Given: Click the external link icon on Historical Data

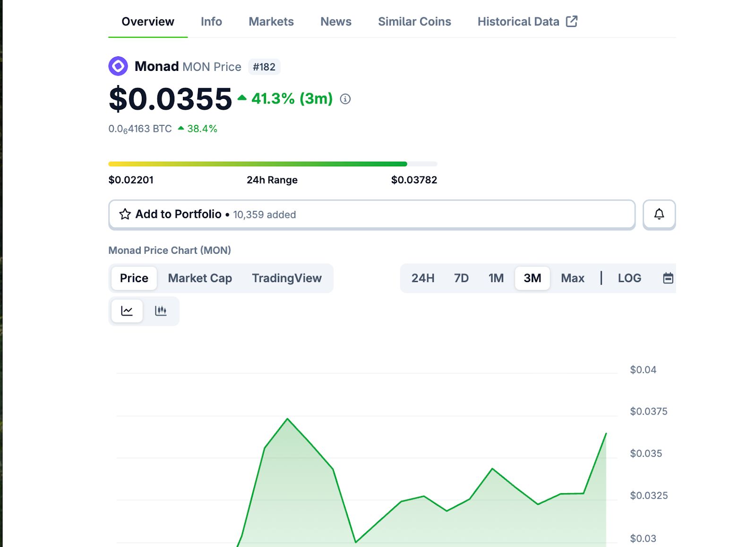Looking at the screenshot, I should (572, 21).
